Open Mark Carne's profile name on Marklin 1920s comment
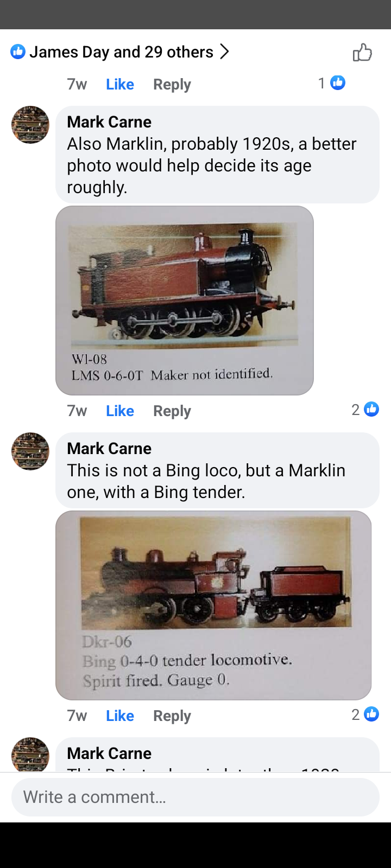This screenshot has height=868, width=391. (x=109, y=122)
